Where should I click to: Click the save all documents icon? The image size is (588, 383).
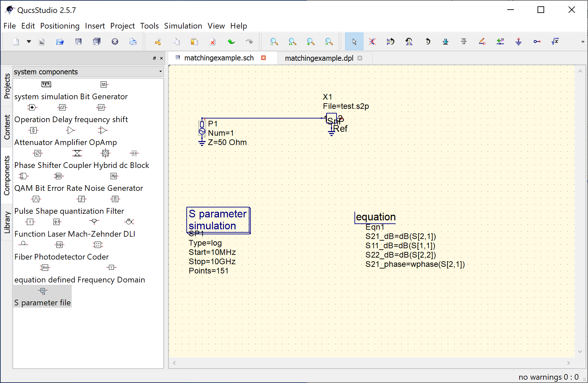[x=97, y=41]
